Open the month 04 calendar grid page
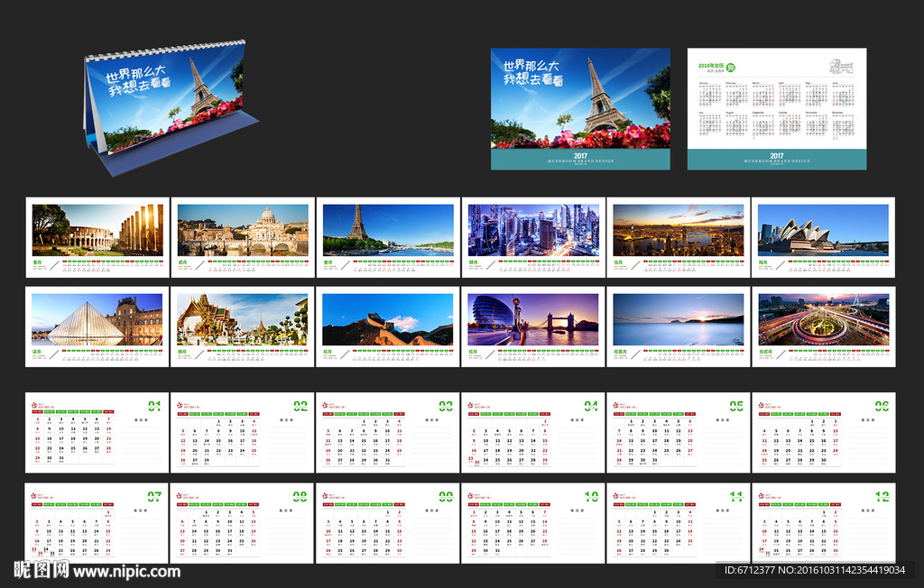The image size is (924, 588). 533,433
